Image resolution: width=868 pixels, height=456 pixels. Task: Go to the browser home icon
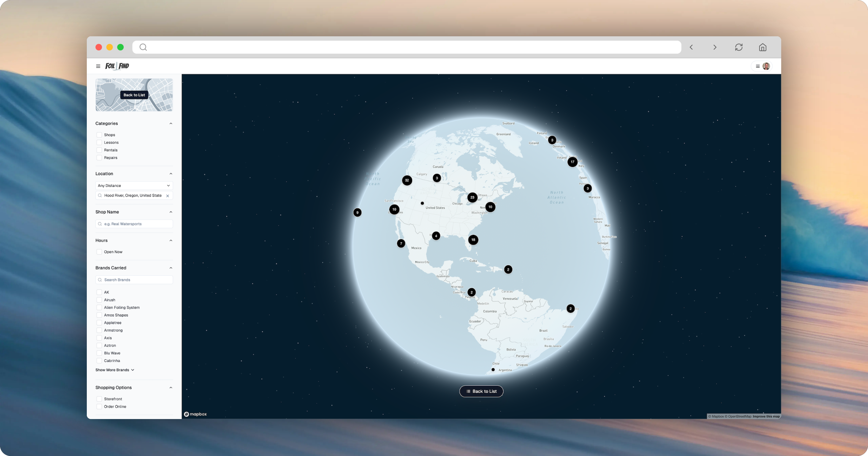click(x=763, y=47)
